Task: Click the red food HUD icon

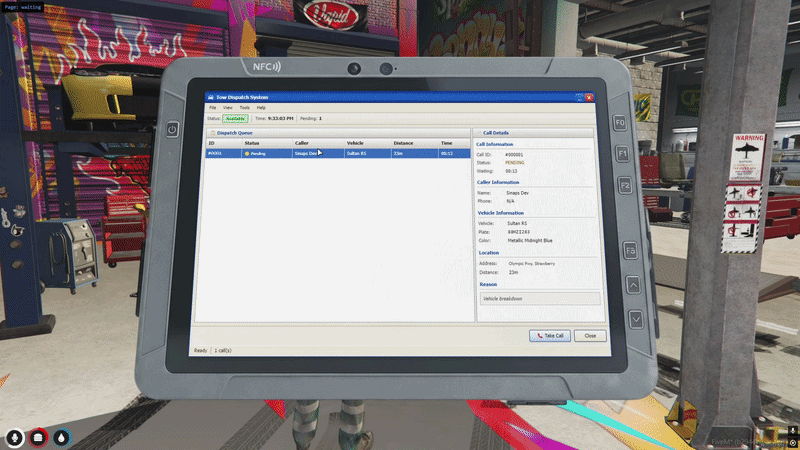Action: [x=38, y=438]
